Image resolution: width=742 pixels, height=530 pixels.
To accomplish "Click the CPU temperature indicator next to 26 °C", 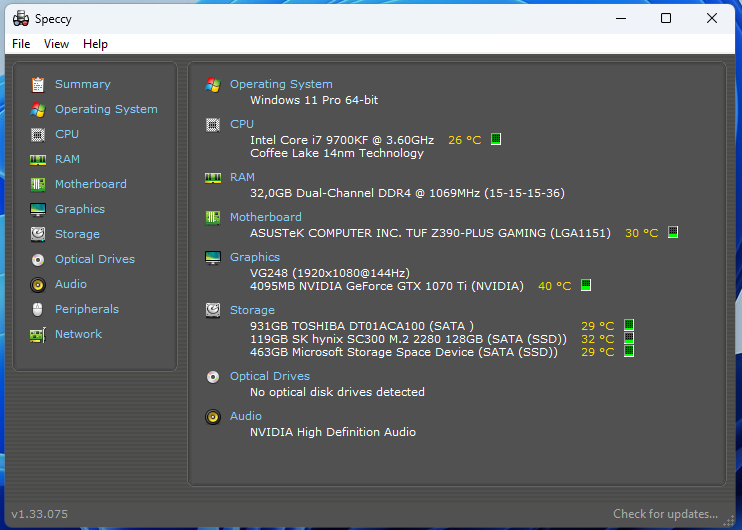I will [496, 140].
